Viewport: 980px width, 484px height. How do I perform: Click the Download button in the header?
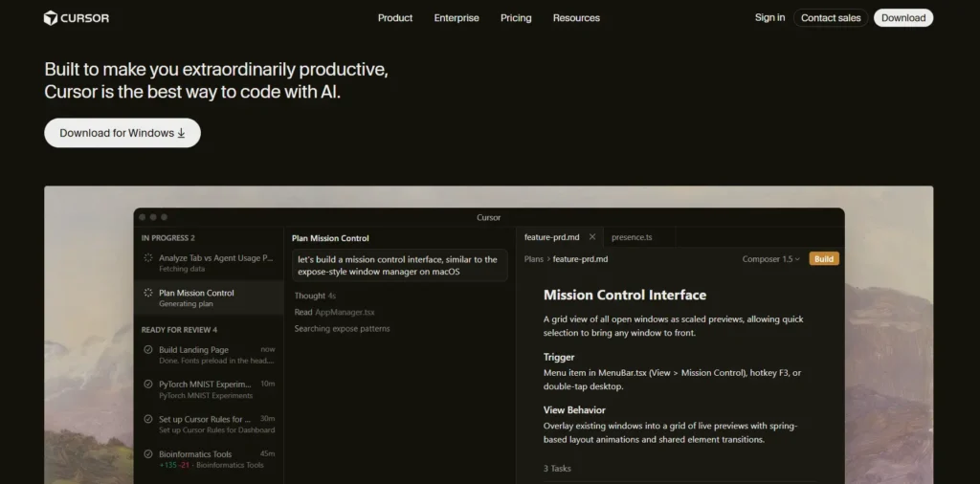903,18
